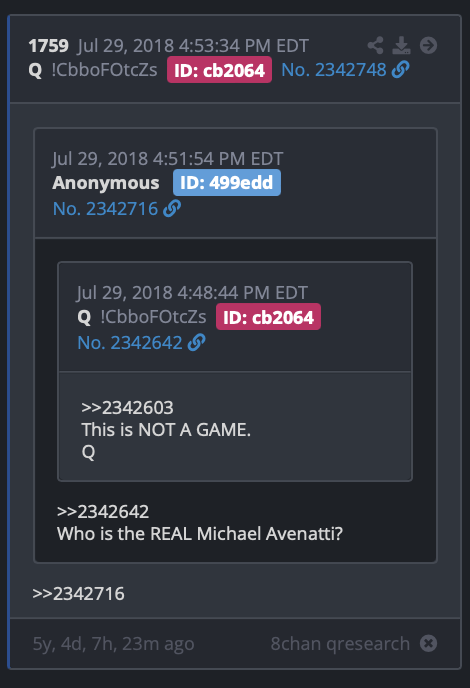Viewport: 470px width, 688px height.
Task: Click the 8chan qresearch board label
Action: point(340,644)
